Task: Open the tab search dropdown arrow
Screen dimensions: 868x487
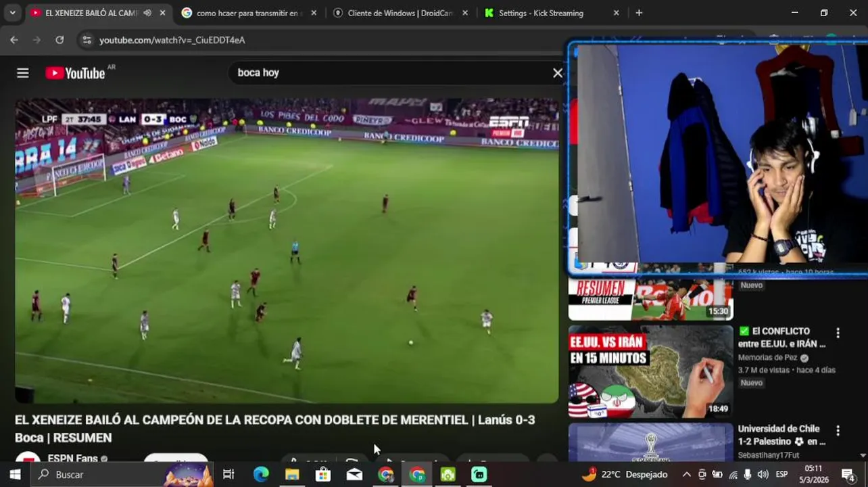Action: point(12,13)
